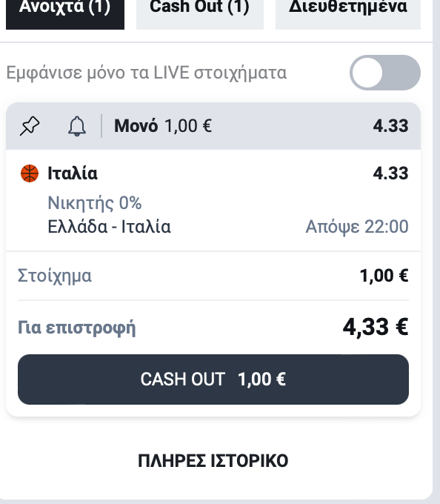Click the basketball sport icon
The width and height of the screenshot is (440, 504).
pyautogui.click(x=30, y=173)
